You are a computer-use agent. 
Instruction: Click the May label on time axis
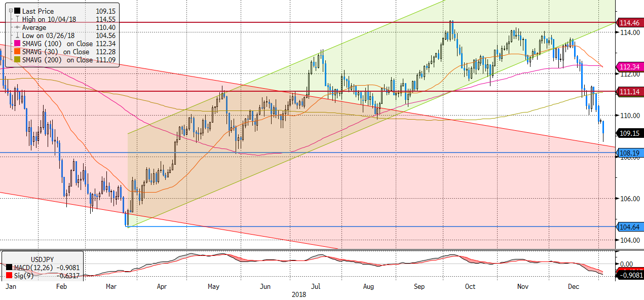tap(214, 287)
